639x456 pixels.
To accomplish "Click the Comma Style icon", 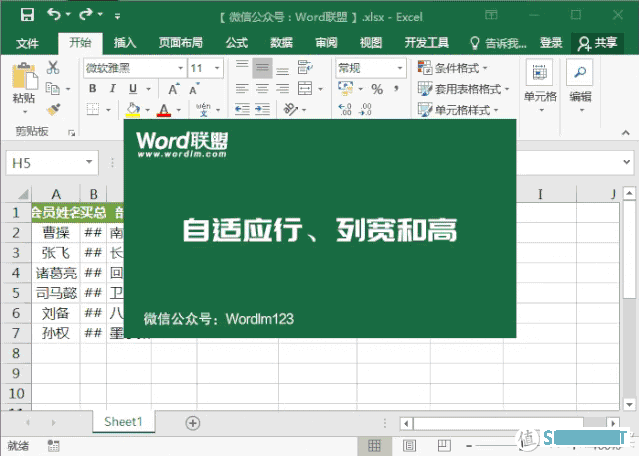I will point(396,88).
